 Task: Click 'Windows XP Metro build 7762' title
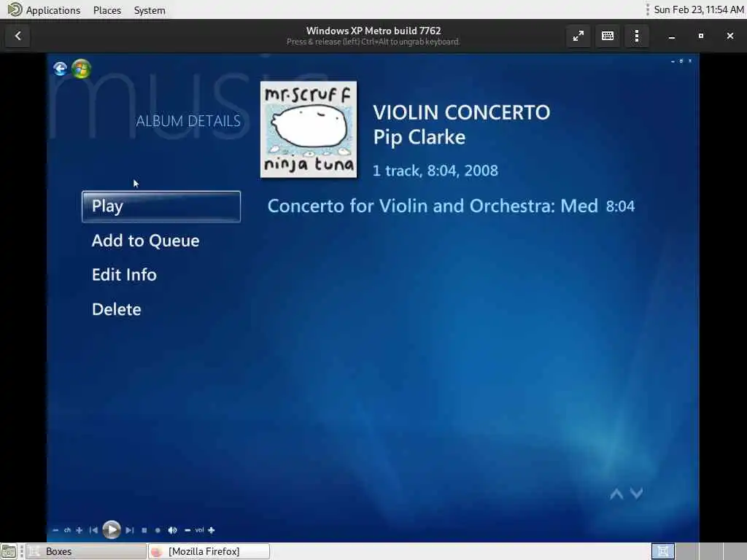(x=373, y=31)
